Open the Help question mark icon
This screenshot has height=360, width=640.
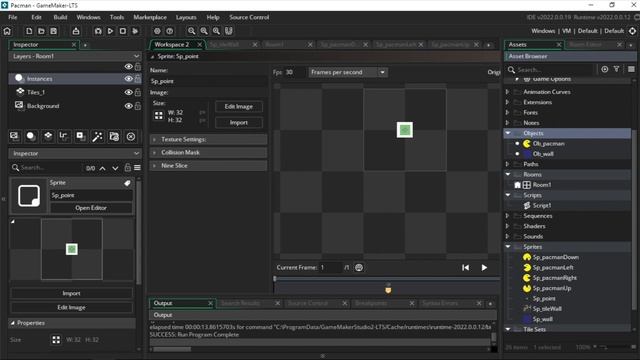[170, 31]
